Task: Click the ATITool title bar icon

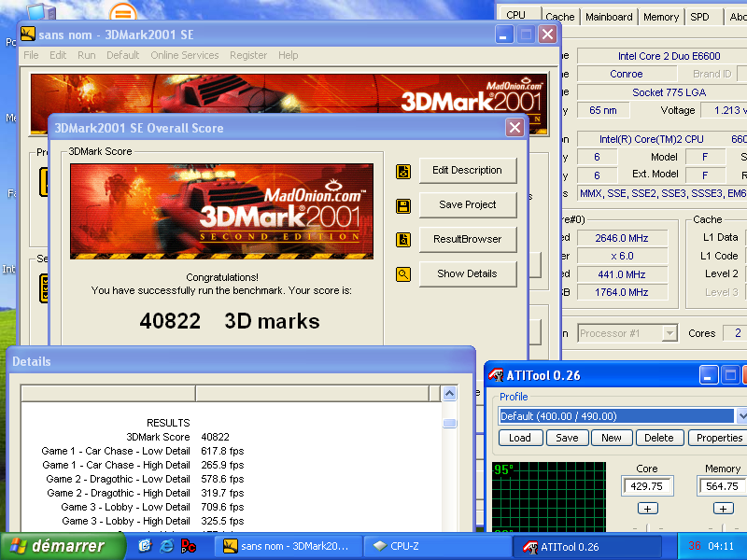Action: (x=496, y=375)
